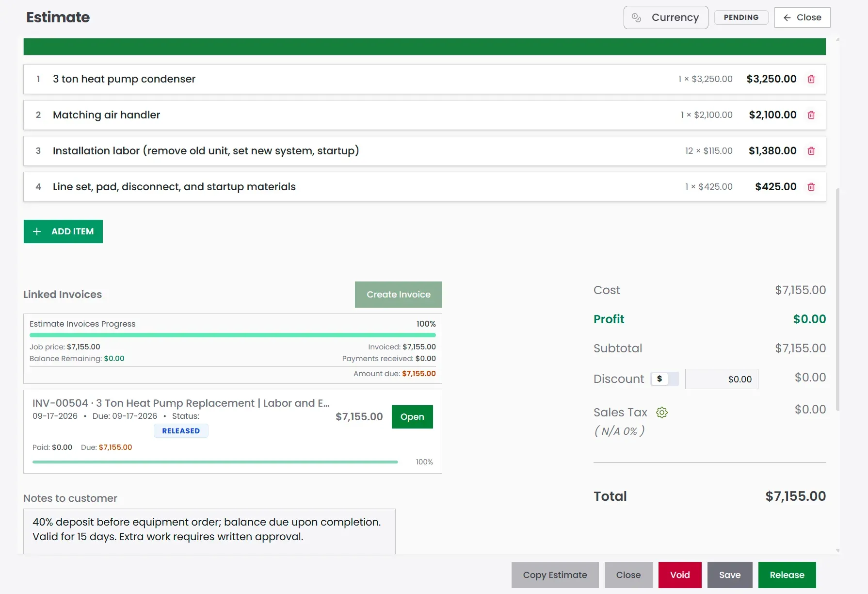Remove the Installation labor line item

click(811, 151)
